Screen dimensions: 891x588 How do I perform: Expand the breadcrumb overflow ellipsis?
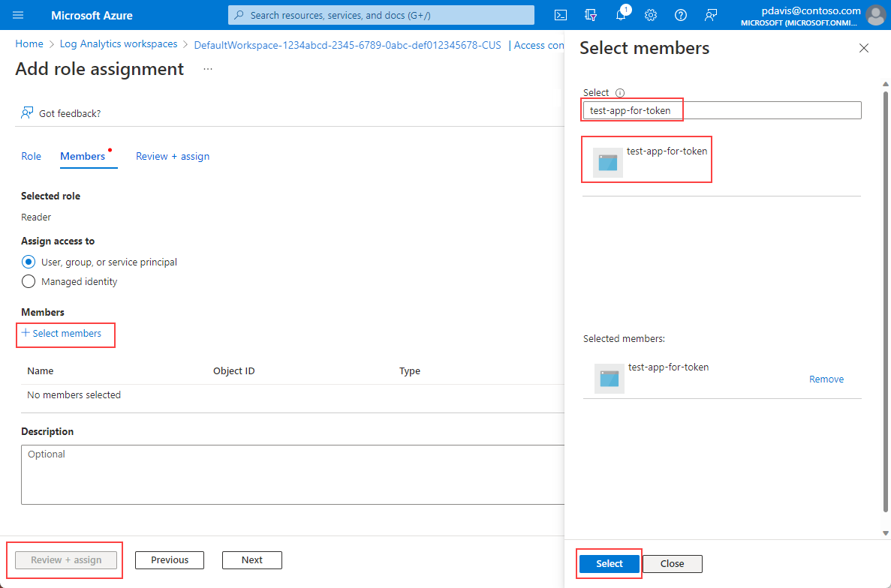[207, 68]
